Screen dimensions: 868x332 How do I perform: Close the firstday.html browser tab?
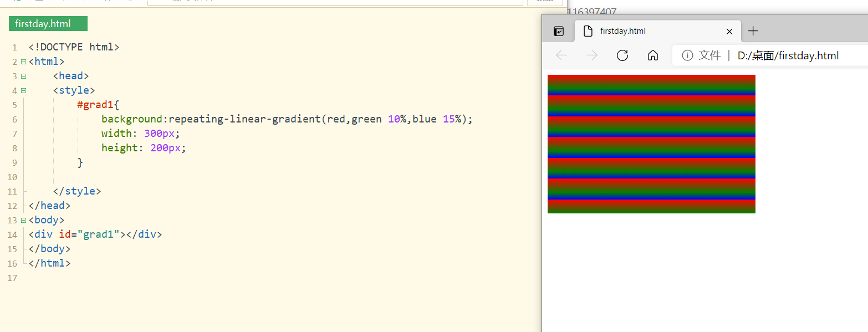[x=729, y=32]
